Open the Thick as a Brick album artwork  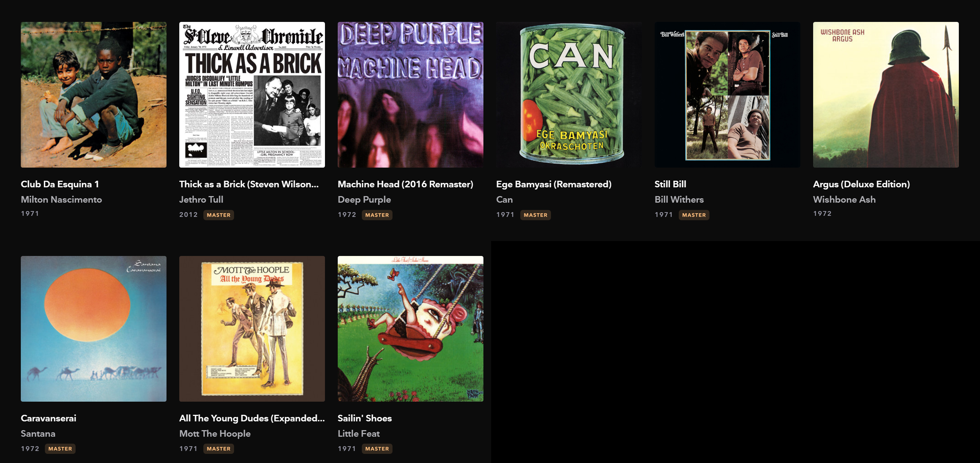click(x=252, y=95)
